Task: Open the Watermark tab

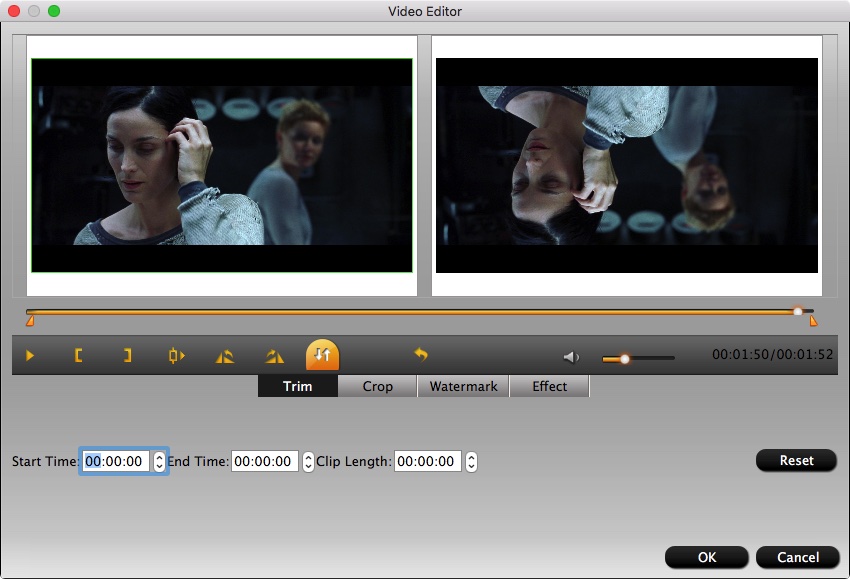Action: coord(463,386)
